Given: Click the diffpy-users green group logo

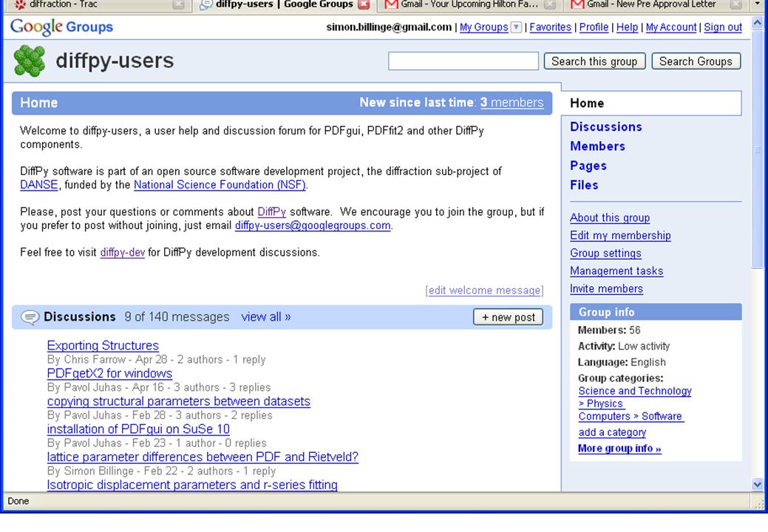Looking at the screenshot, I should [x=30, y=61].
